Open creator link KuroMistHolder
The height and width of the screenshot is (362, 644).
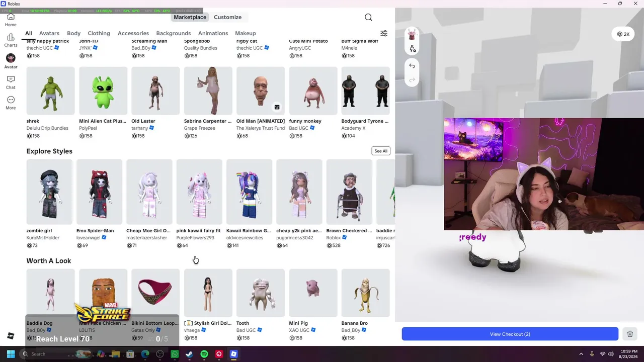tap(43, 238)
